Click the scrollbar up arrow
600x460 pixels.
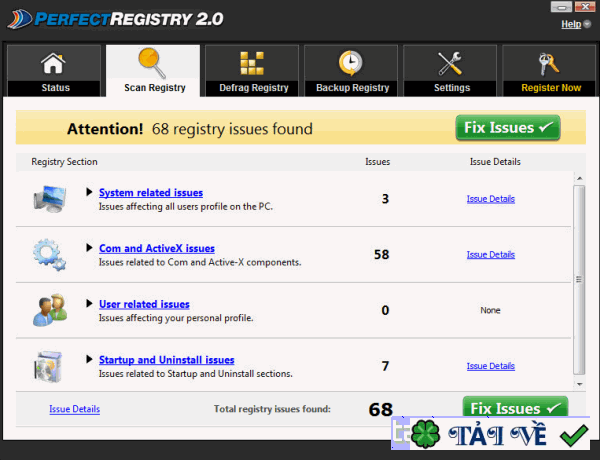(x=579, y=178)
